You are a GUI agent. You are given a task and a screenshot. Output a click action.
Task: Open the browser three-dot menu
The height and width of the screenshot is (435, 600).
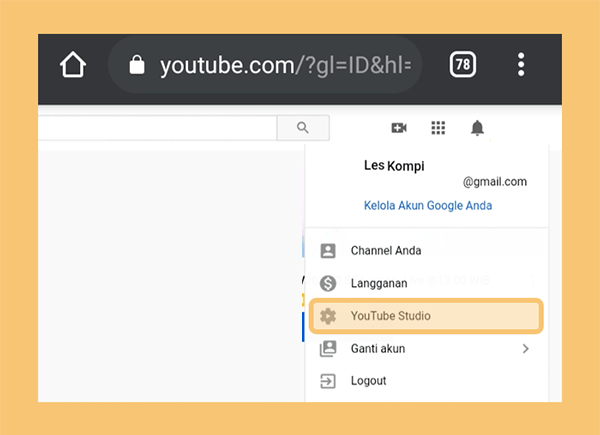coord(521,64)
